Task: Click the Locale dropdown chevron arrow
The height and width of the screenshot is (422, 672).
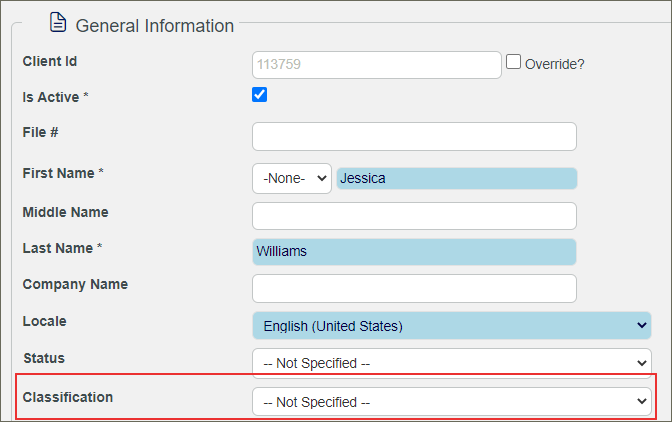Action: (x=642, y=326)
